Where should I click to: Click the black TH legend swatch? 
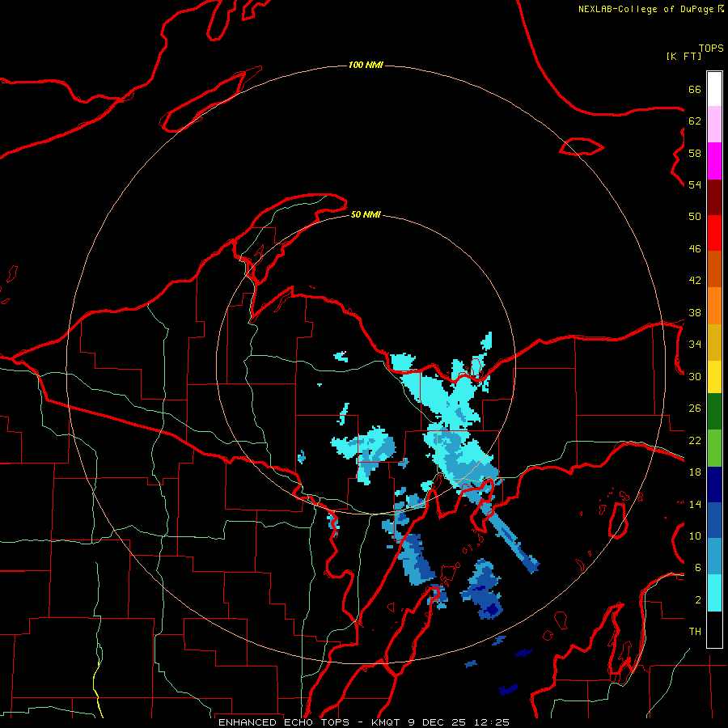click(x=714, y=629)
